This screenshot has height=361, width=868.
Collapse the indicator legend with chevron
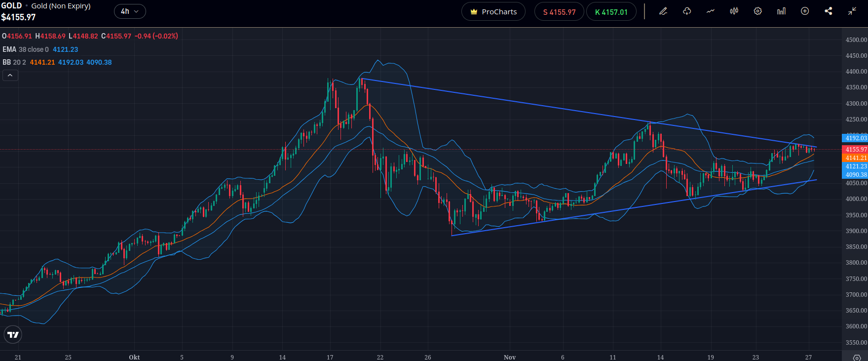pos(10,75)
